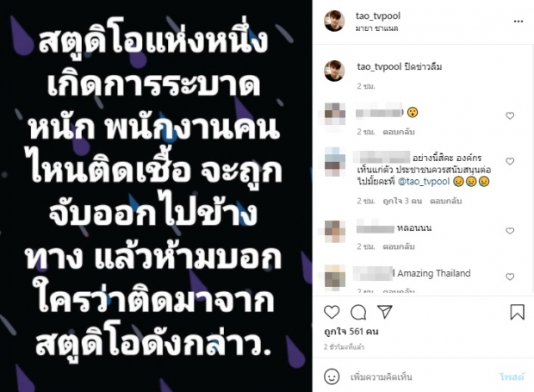Click the comment speech bubble icon

tap(358, 312)
